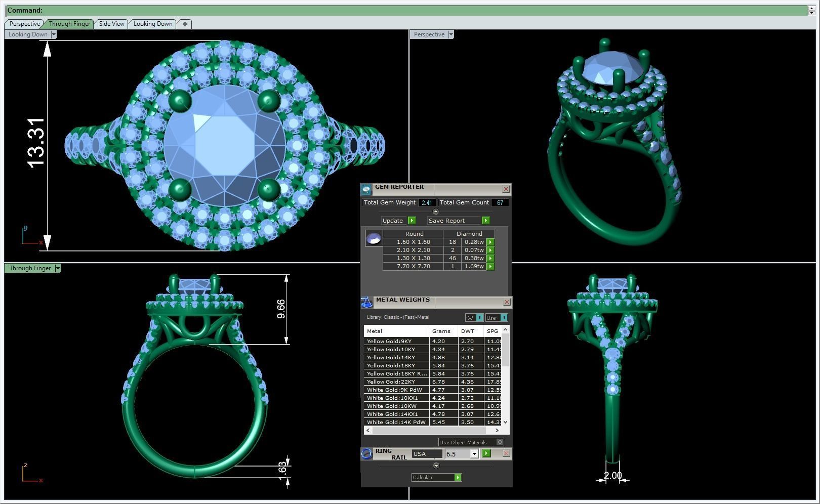
Task: Click the green arrow for 2.10 X 2.10 row
Action: [490, 250]
